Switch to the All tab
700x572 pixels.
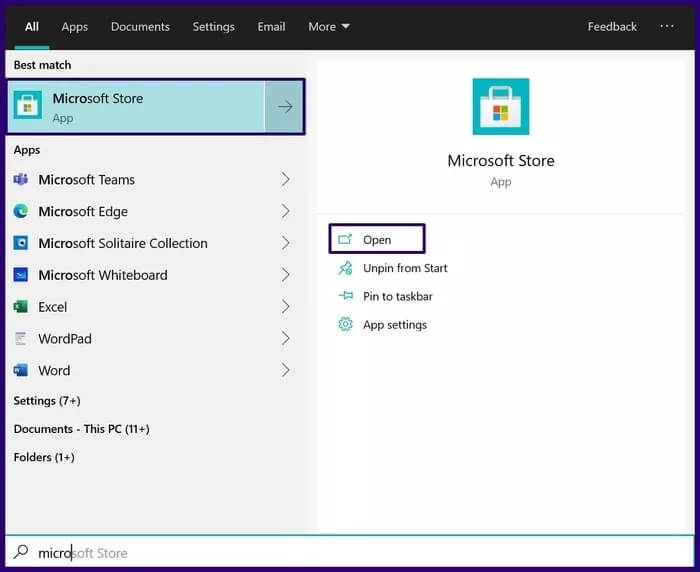pos(32,27)
